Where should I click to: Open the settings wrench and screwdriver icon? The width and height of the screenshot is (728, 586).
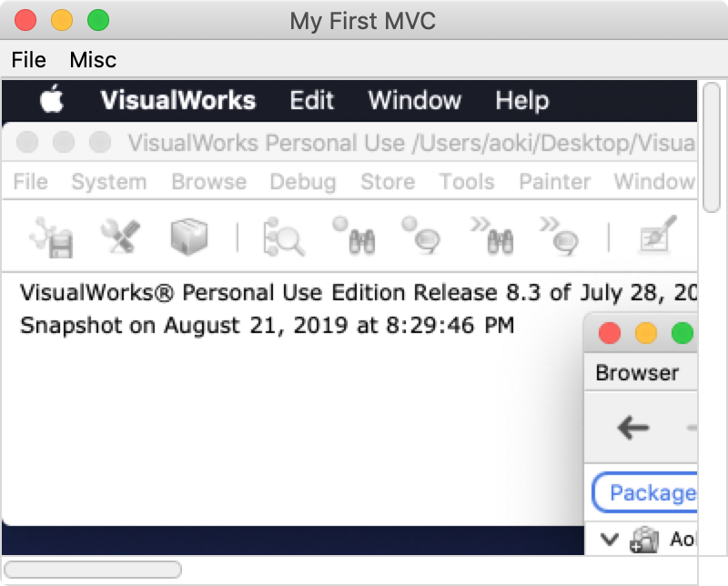(x=120, y=237)
